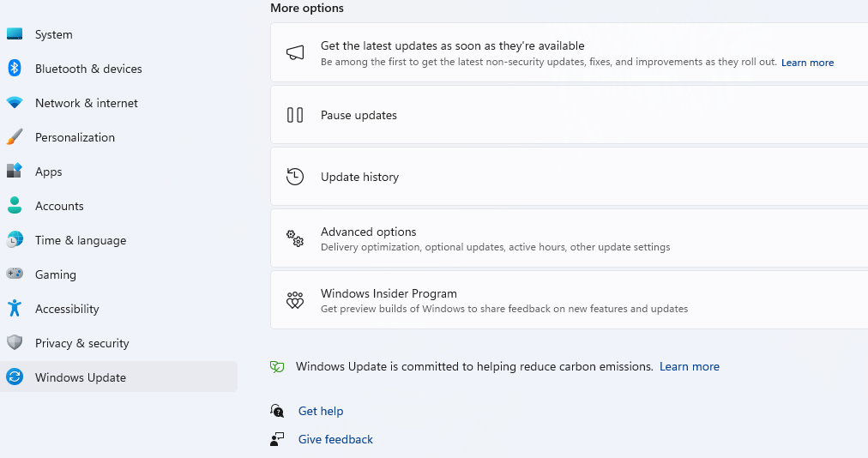Click the controller icon for Gaming
The image size is (868, 458).
click(x=15, y=274)
